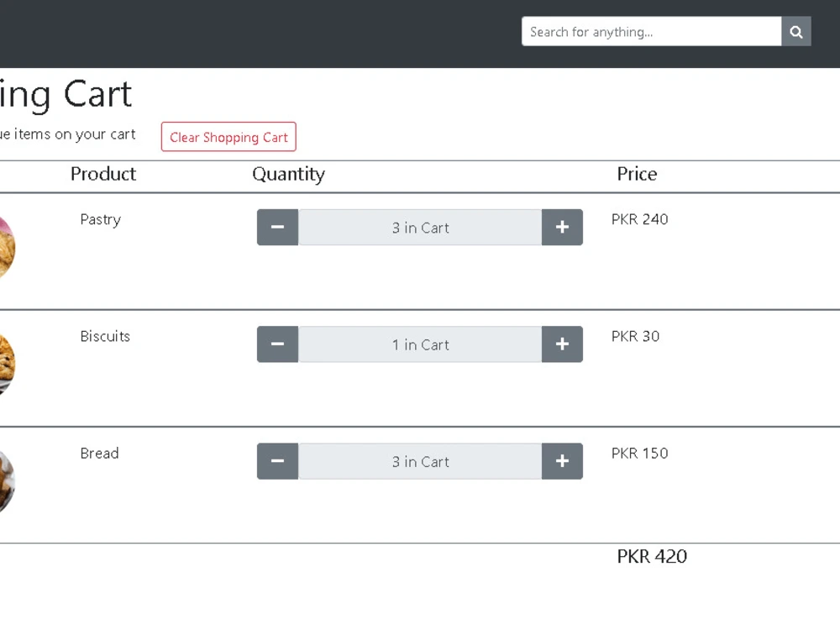Click the Clear Shopping Cart button

tap(228, 137)
